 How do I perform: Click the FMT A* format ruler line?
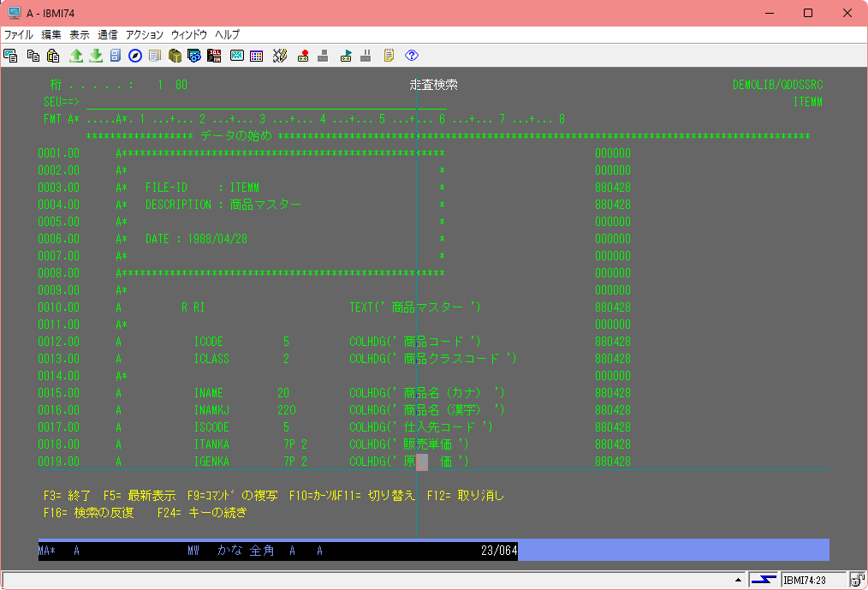point(305,119)
